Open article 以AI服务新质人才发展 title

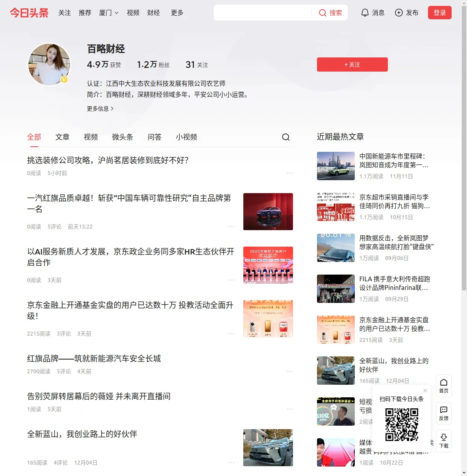coord(131,257)
